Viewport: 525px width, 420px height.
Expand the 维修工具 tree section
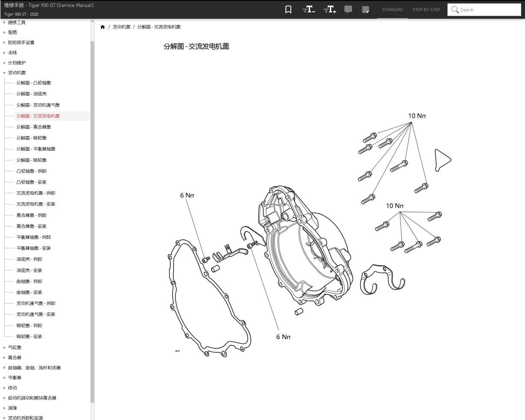pos(5,22)
